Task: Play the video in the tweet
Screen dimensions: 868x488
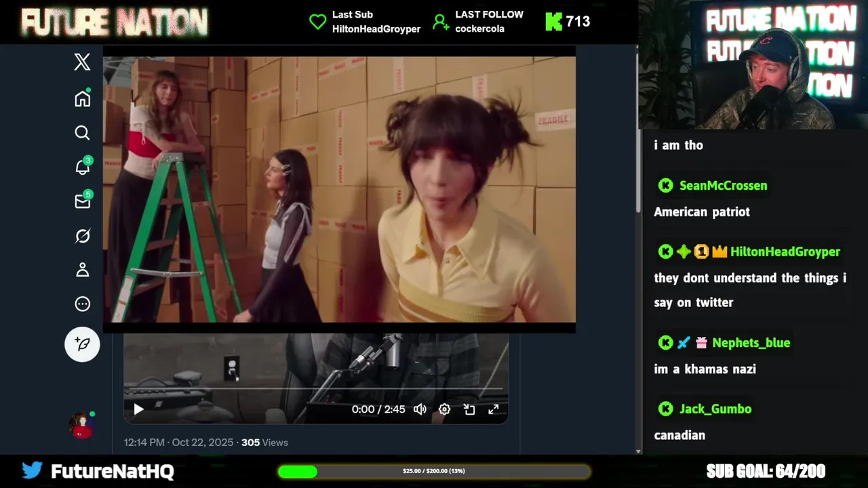Action: [x=138, y=409]
